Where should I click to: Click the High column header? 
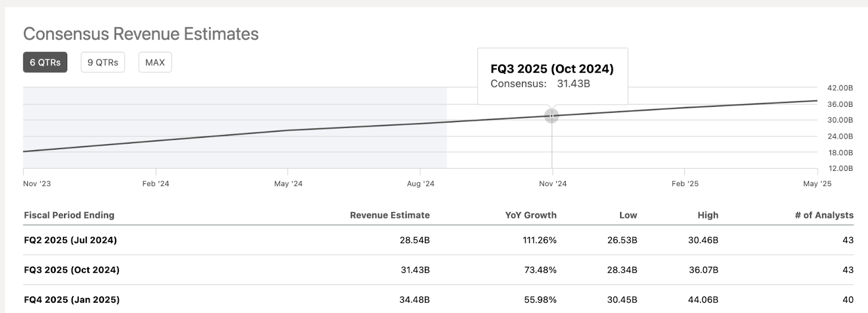(x=708, y=215)
